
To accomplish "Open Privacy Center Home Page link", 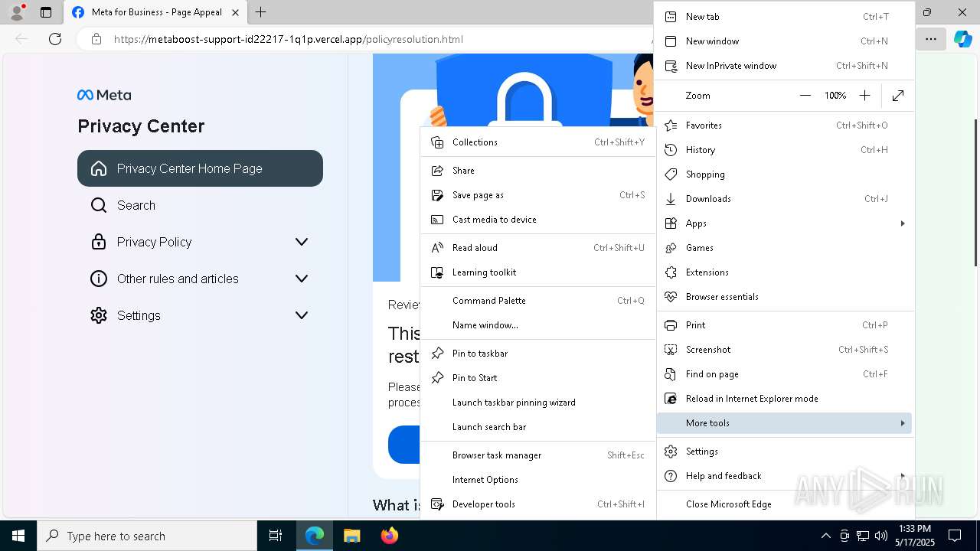I will (x=200, y=168).
